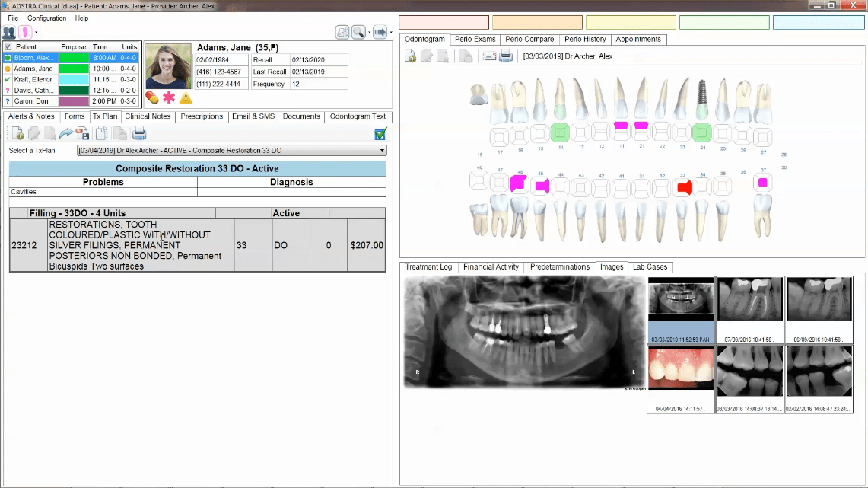Open the Documents tab

coord(301,116)
